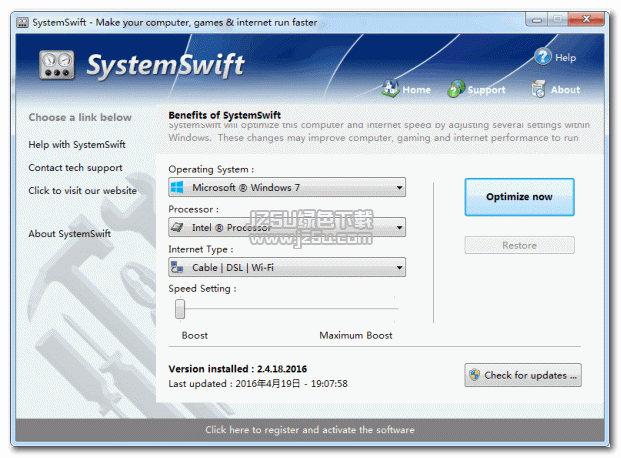Close the SystemSwift window
This screenshot has height=458, width=621.
pyautogui.click(x=586, y=19)
